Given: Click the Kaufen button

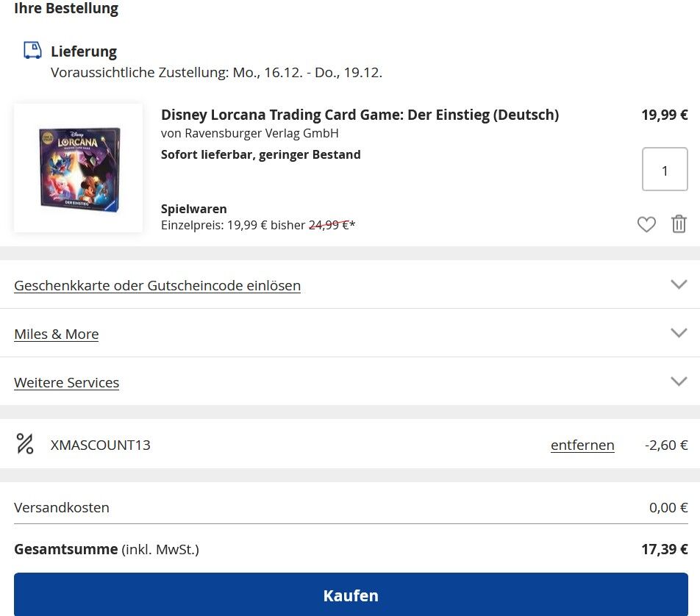Looking at the screenshot, I should (x=351, y=595).
